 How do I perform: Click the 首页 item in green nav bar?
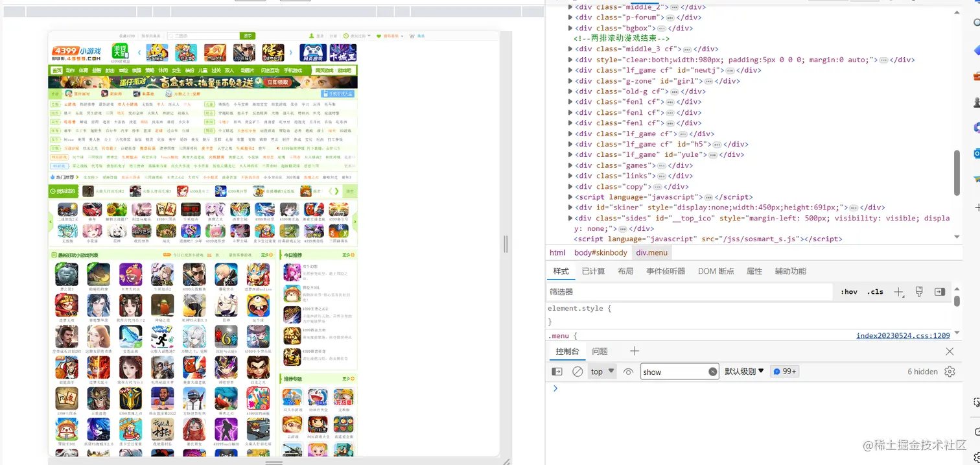point(56,70)
